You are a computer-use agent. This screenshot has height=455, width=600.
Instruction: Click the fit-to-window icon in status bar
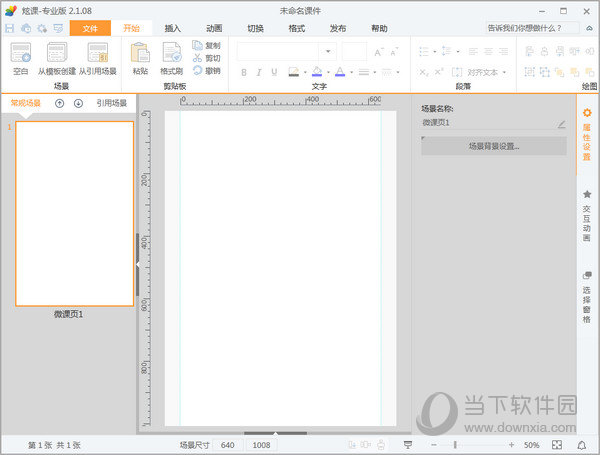click(557, 445)
